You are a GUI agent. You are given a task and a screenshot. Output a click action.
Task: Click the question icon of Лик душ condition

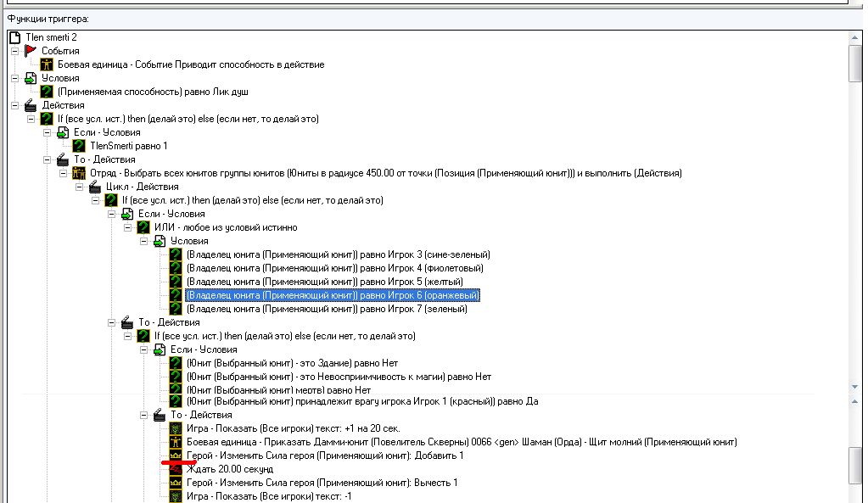47,92
